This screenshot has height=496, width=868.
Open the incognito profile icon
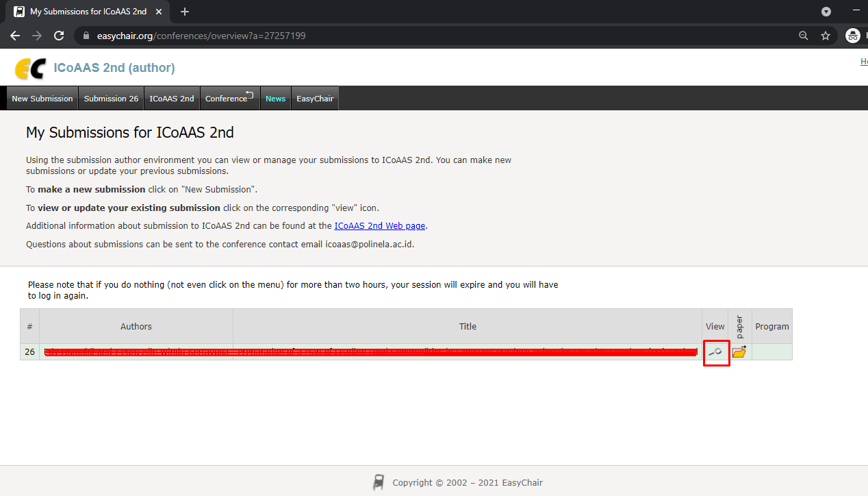point(853,36)
